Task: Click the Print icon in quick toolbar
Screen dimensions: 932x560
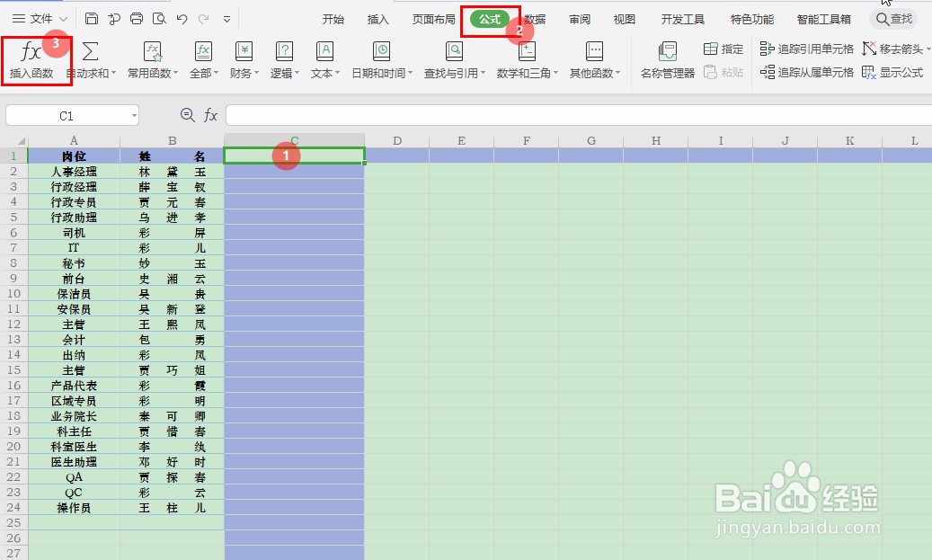Action: (137, 19)
